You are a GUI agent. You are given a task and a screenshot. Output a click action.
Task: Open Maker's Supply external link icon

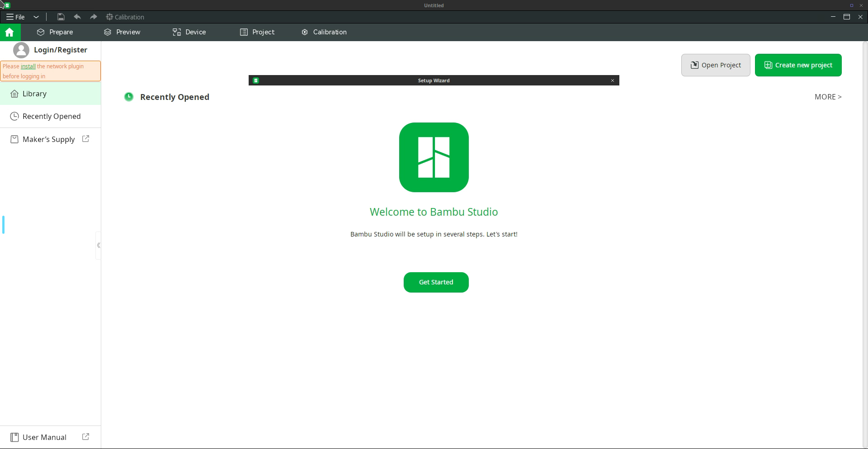pyautogui.click(x=85, y=139)
